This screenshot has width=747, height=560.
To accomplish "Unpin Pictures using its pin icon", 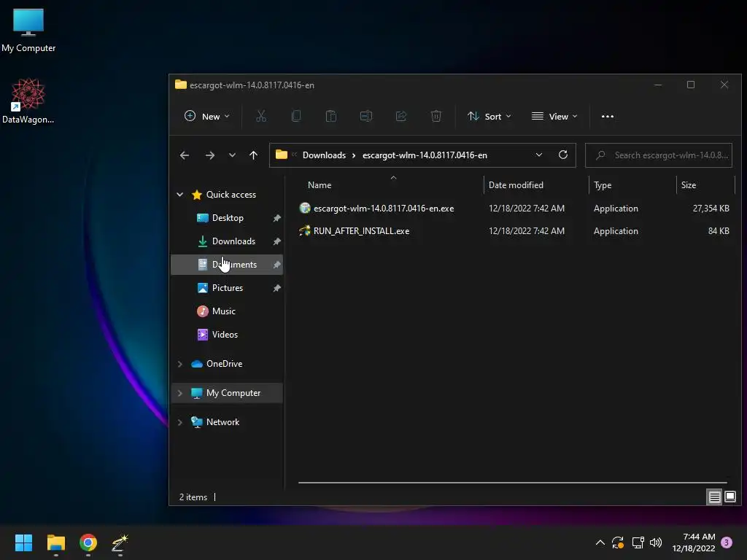I will click(276, 288).
